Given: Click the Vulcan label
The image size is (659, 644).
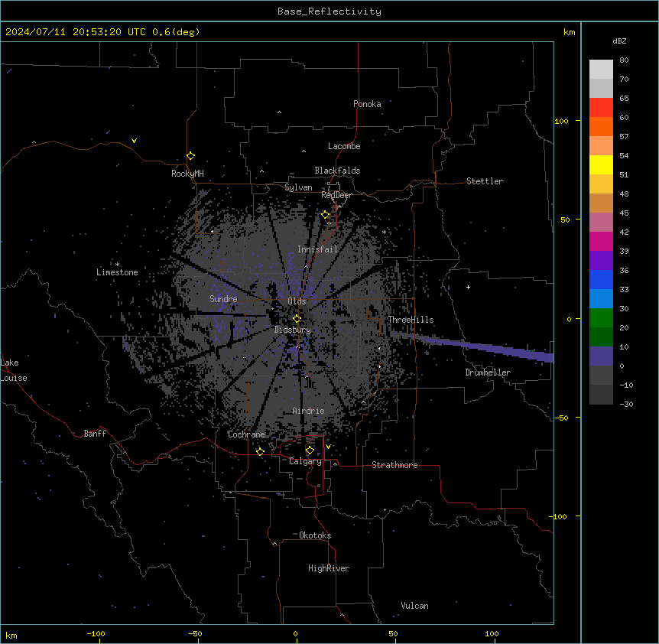Looking at the screenshot, I should click(x=414, y=606).
